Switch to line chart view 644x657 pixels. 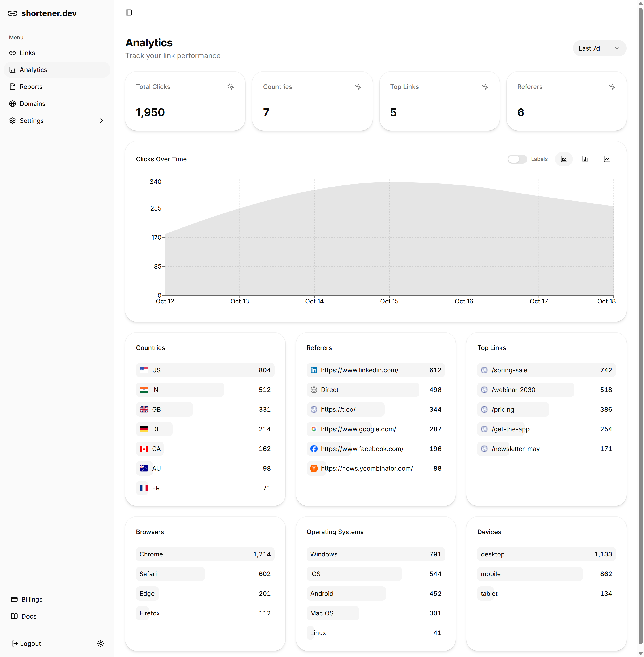pos(607,159)
